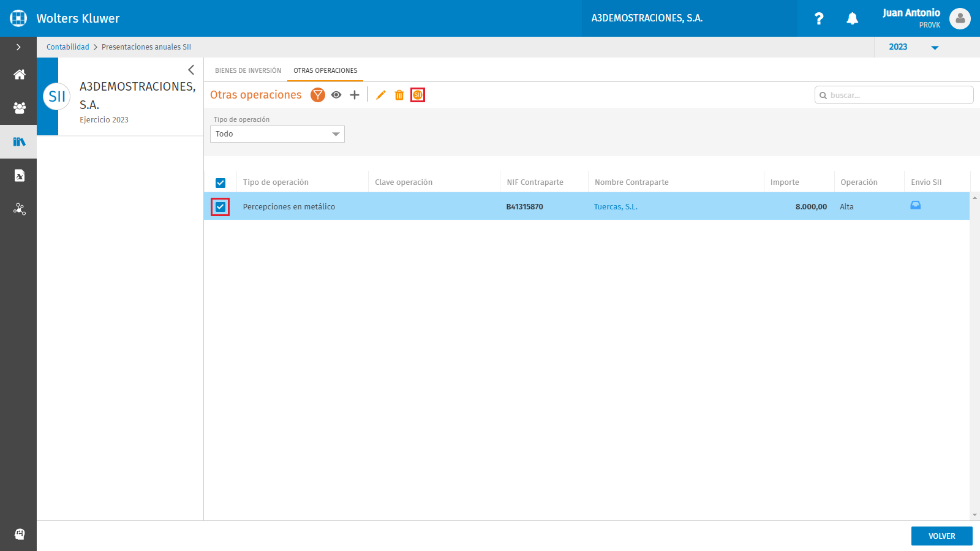Click Wolters Kluwer logo

point(18,18)
